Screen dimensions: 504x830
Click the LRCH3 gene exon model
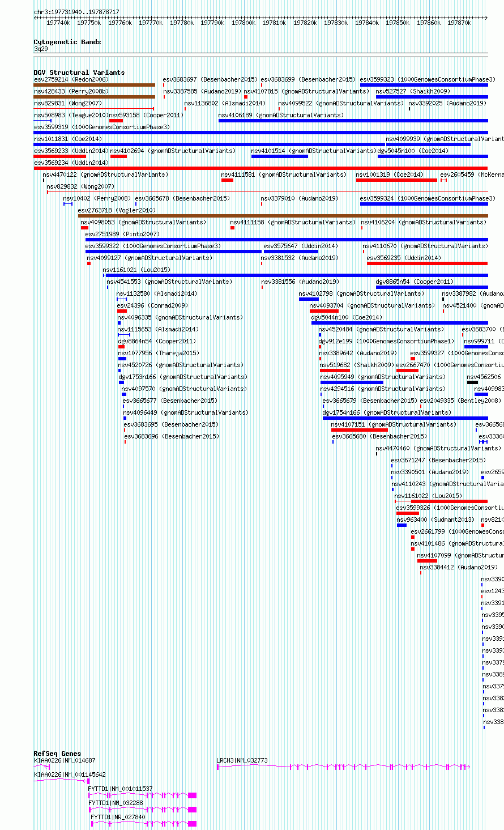click(344, 767)
